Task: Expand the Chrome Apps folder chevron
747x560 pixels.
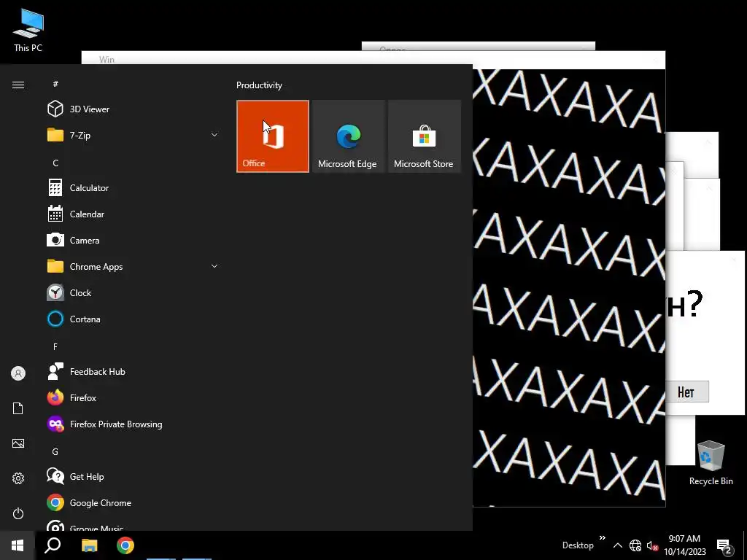Action: (214, 266)
